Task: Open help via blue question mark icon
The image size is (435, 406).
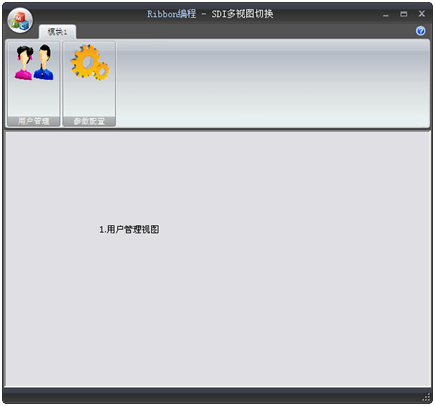Action: [x=421, y=31]
